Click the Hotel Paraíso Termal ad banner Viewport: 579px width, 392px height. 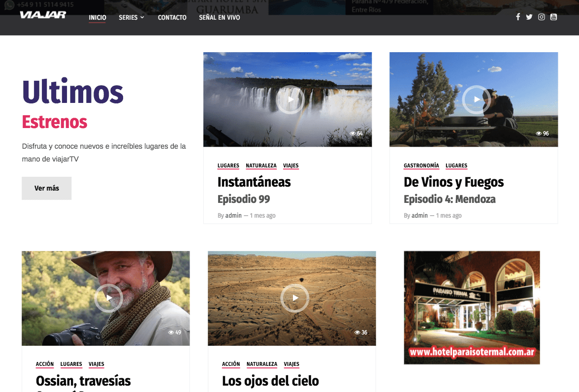(472, 308)
